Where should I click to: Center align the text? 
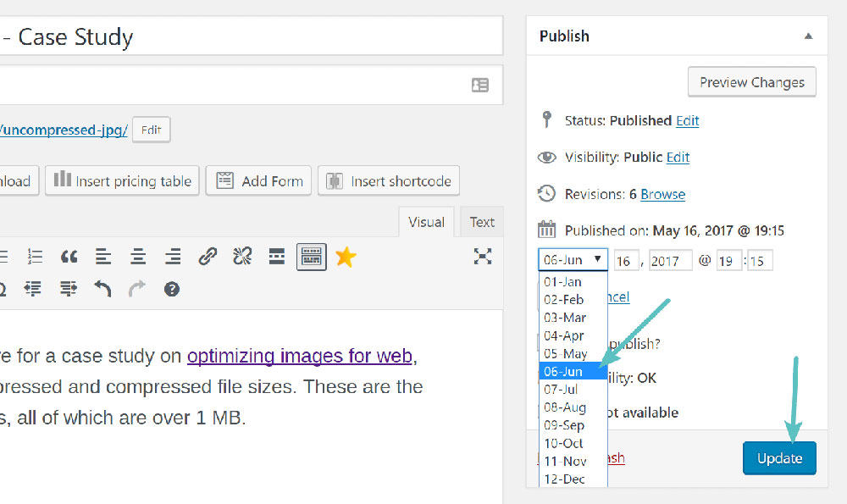coord(138,257)
